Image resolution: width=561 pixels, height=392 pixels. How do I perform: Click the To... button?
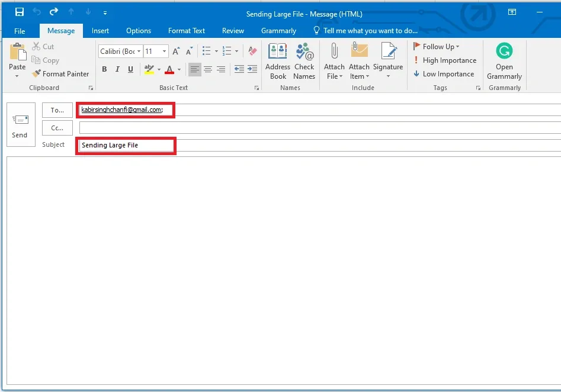pyautogui.click(x=57, y=110)
